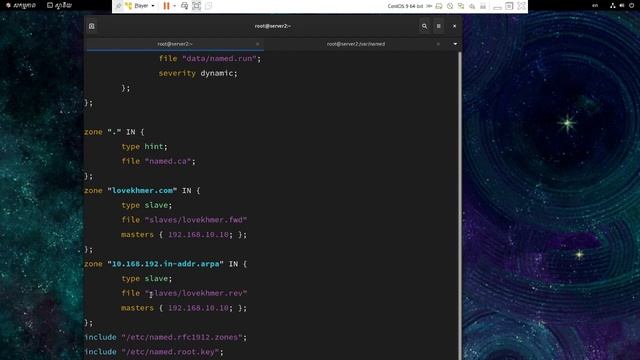
Task: Restore the VMware window size
Action: point(509,6)
